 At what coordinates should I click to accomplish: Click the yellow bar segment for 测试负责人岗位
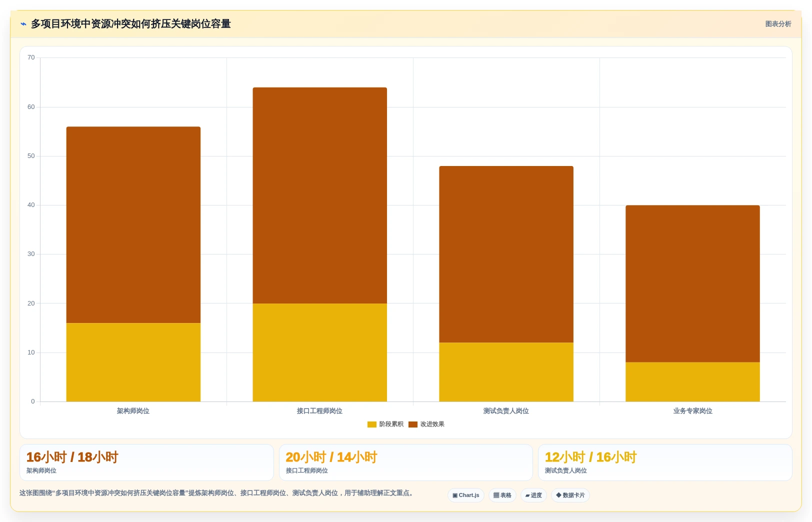[506, 372]
